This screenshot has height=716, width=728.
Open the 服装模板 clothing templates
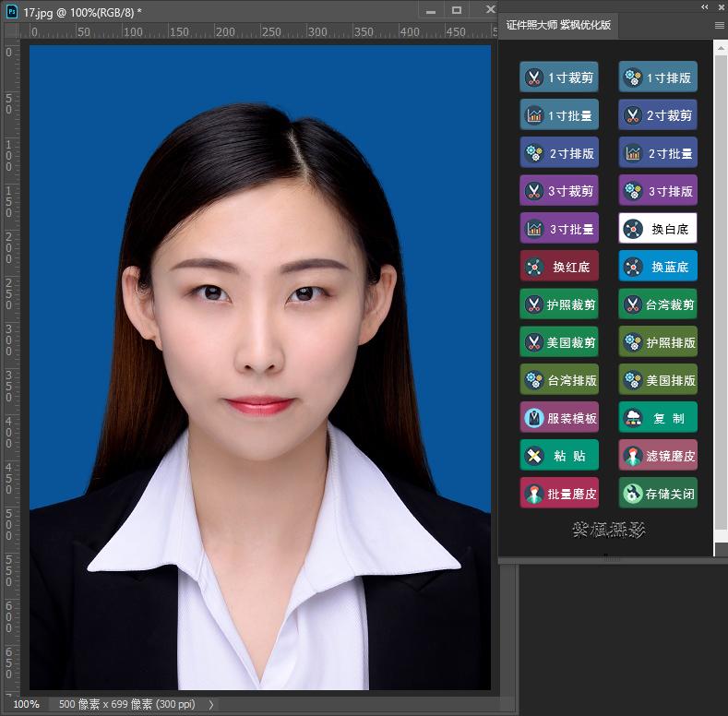[x=559, y=417]
